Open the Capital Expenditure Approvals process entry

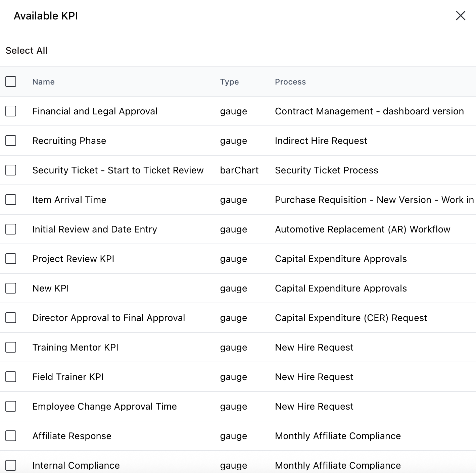click(340, 259)
